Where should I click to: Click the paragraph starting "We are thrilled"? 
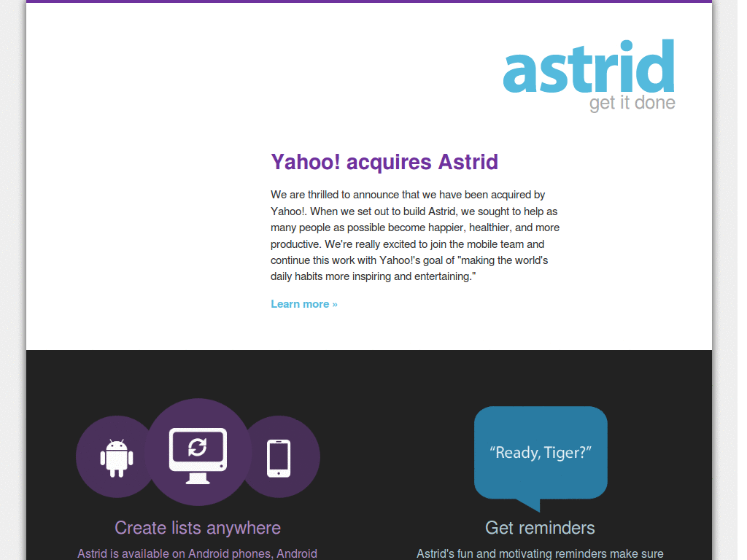[x=415, y=236]
